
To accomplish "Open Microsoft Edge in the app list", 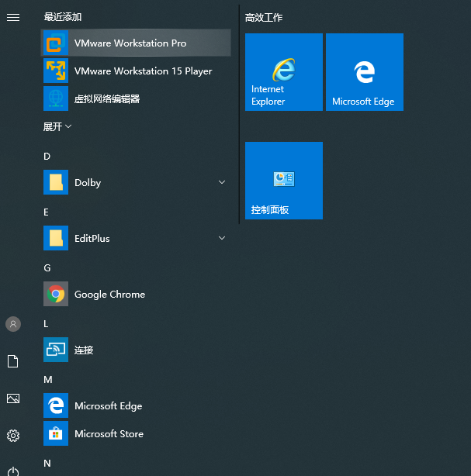I will tap(136, 405).
